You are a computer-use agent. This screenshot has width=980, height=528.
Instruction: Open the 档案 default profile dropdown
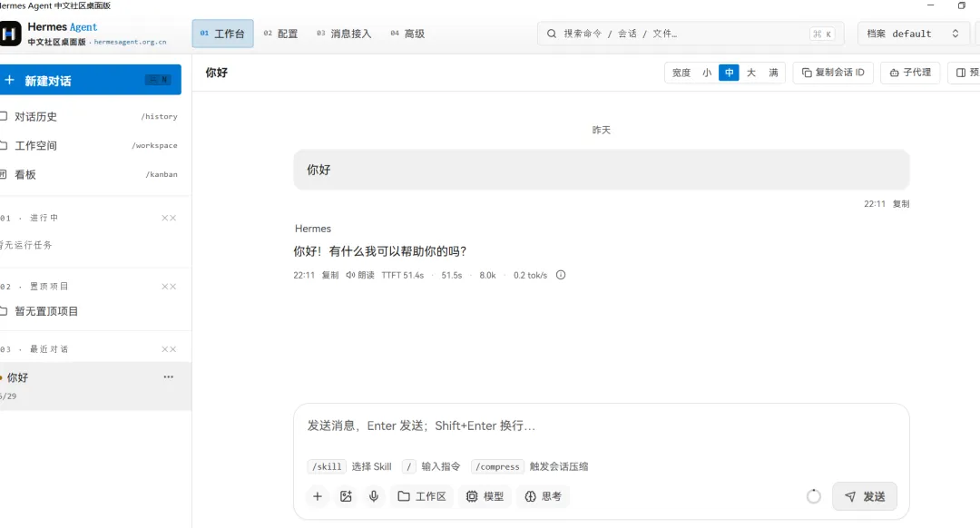click(x=913, y=34)
